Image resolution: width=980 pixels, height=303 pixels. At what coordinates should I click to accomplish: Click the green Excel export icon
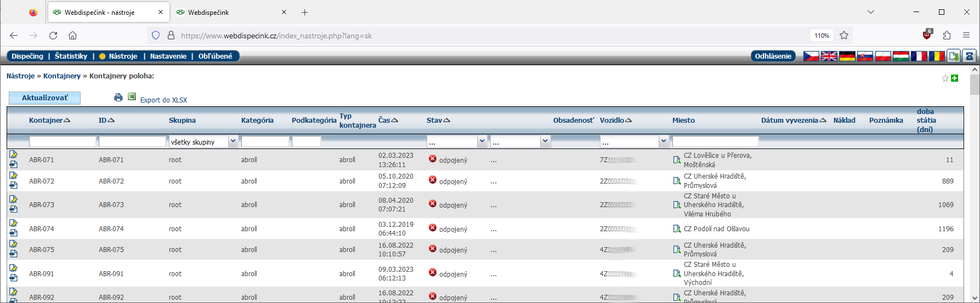(132, 97)
